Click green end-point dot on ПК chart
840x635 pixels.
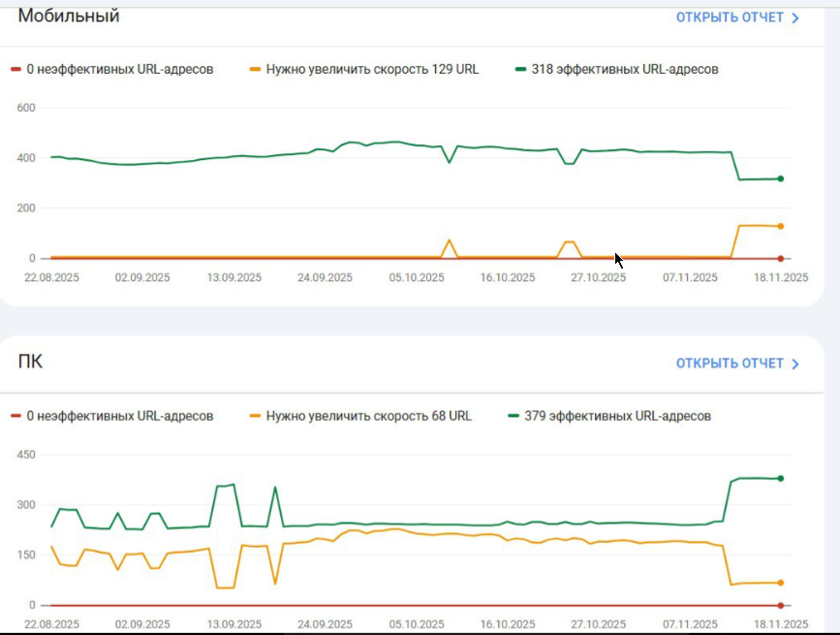781,479
